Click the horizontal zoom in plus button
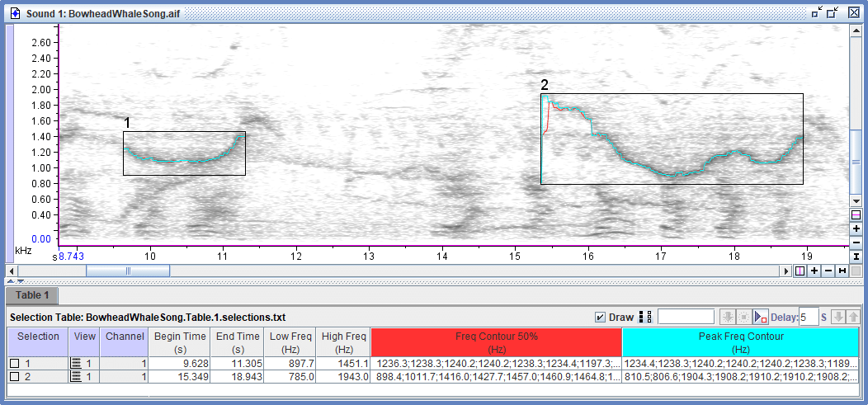Screen dimensions: 868x405 coord(814,271)
